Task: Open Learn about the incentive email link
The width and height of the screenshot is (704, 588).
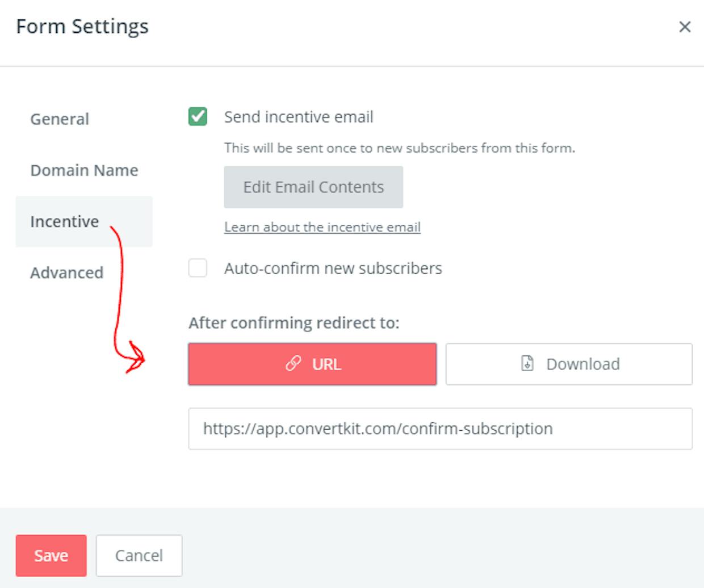Action: click(322, 227)
